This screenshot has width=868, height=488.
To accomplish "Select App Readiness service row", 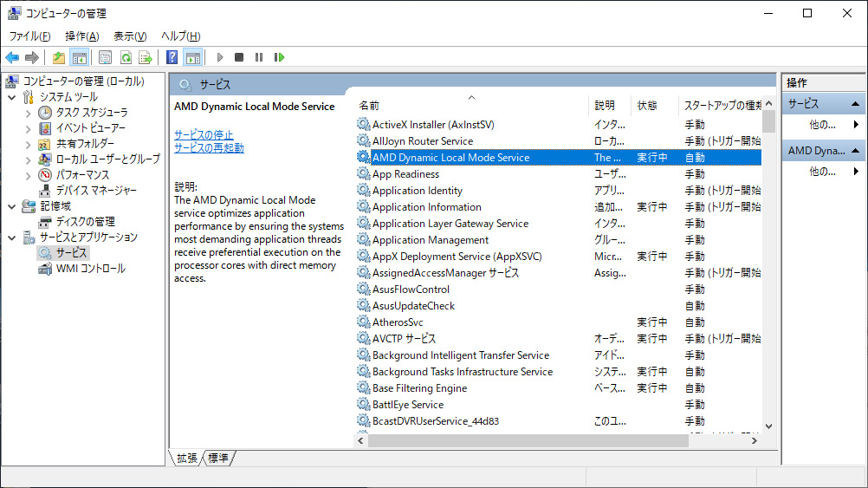I will tap(559, 174).
